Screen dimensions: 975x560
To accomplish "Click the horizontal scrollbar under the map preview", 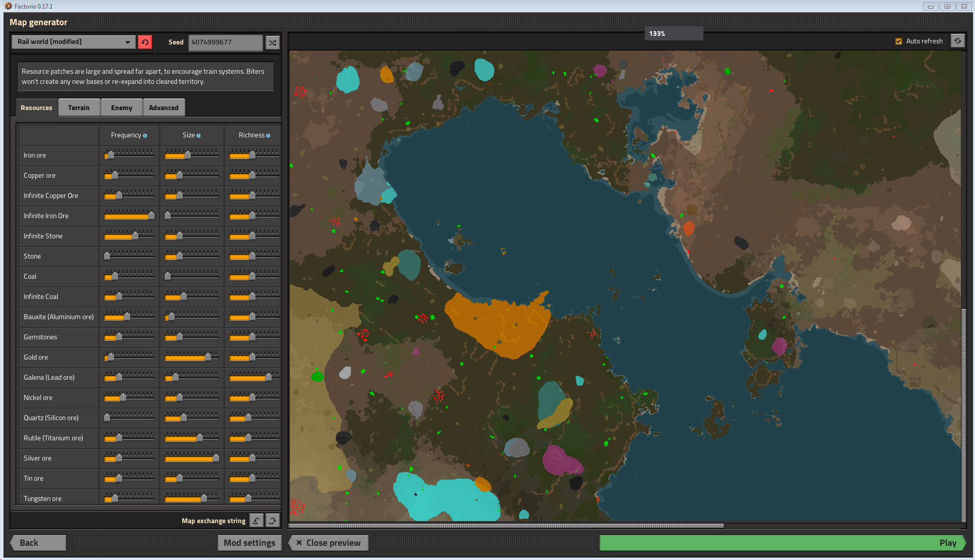I will (506, 526).
